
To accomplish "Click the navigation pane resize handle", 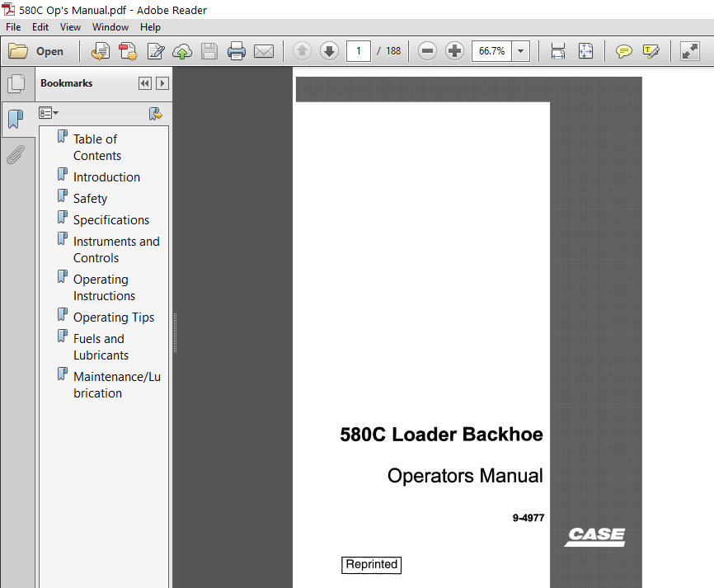I will pos(176,332).
